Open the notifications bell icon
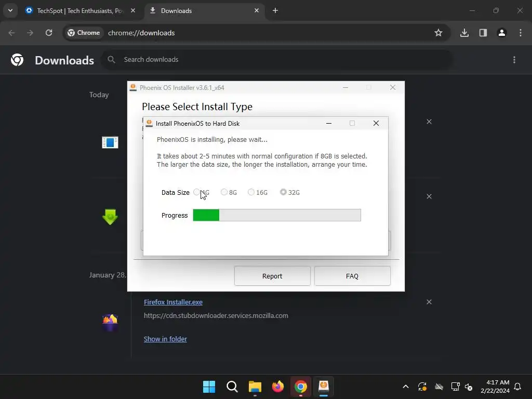The image size is (532, 399). pos(518,387)
